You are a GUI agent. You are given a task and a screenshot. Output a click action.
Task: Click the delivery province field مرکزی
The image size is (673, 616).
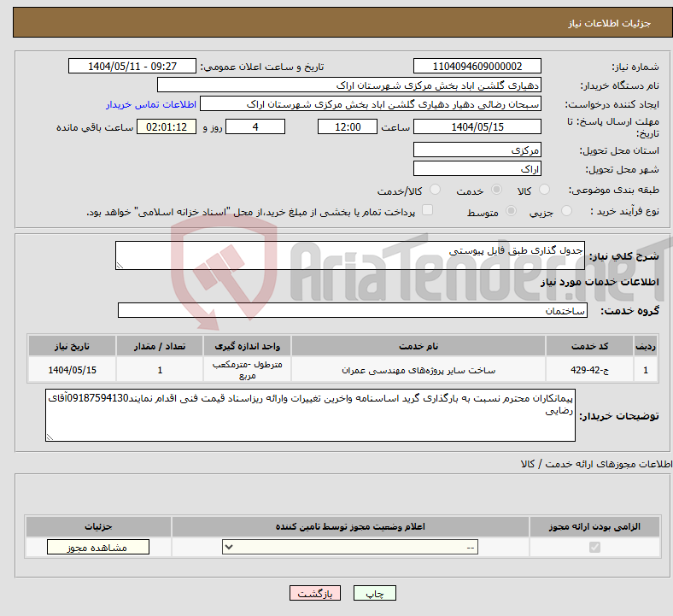[477, 150]
